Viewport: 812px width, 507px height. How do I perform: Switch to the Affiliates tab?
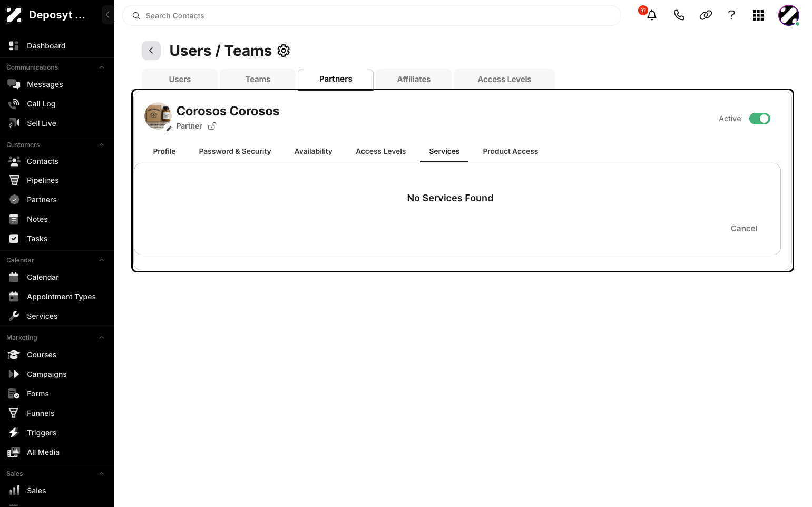pos(414,79)
